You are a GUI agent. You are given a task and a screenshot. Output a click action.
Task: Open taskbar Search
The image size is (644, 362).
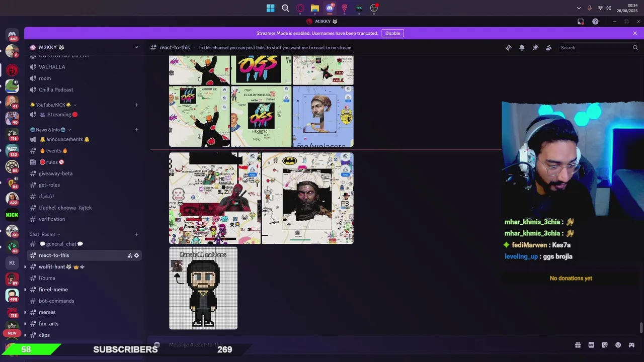point(285,8)
